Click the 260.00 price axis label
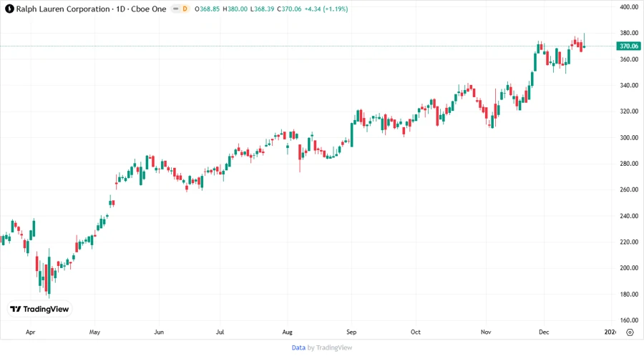The width and height of the screenshot is (644, 356). pos(629,189)
